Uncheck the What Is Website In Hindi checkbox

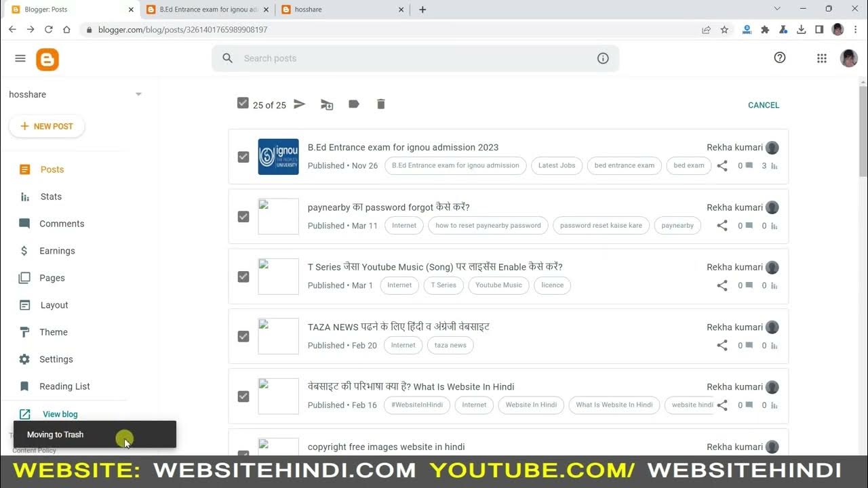pos(243,396)
